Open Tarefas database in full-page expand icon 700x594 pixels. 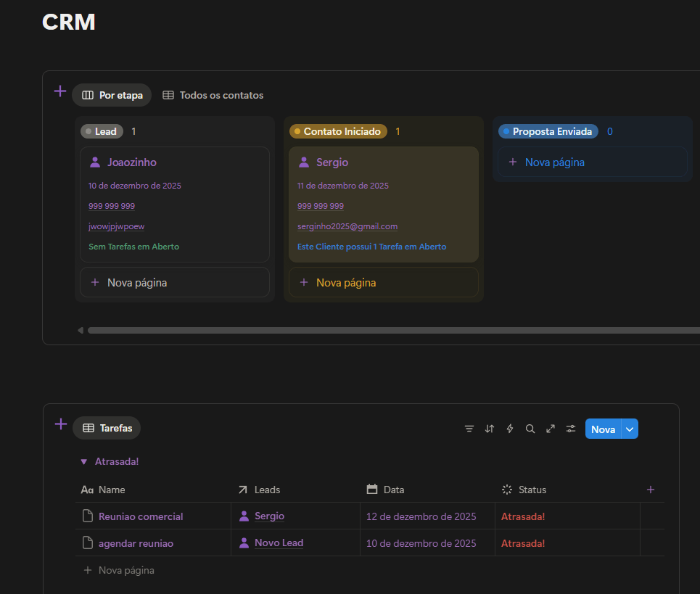(x=551, y=429)
